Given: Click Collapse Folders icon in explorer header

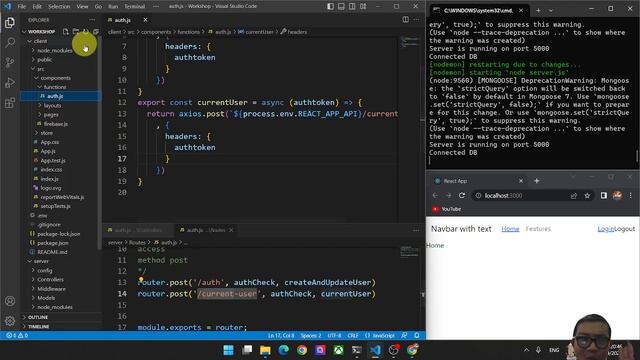Looking at the screenshot, I should (x=96, y=31).
